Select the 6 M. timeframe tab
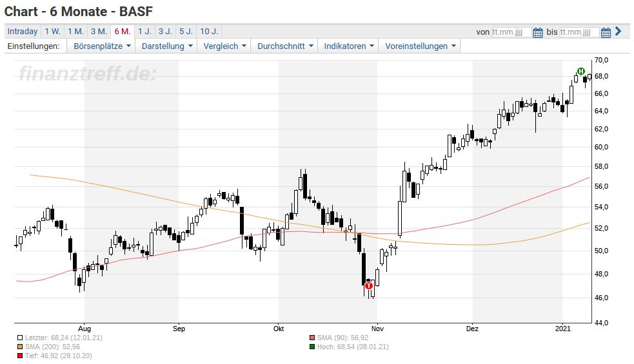634x364 pixels. coord(122,32)
